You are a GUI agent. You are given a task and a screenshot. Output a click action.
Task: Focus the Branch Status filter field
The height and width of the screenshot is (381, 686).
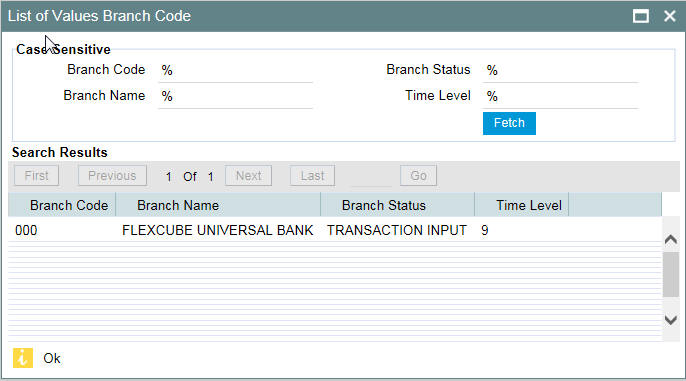coord(560,70)
